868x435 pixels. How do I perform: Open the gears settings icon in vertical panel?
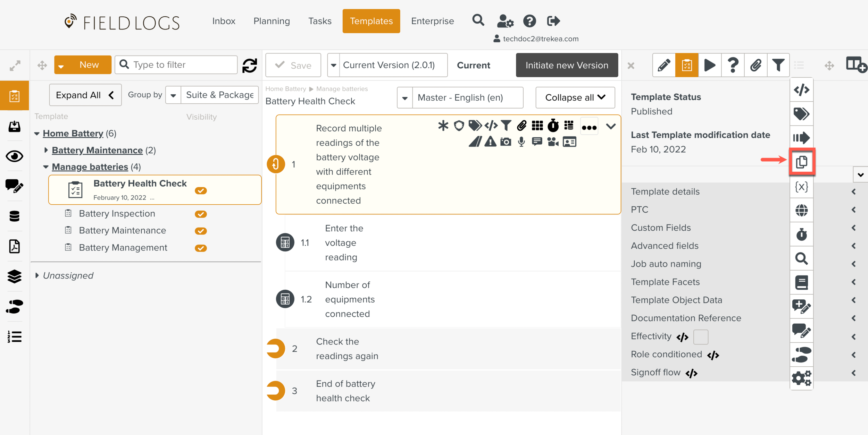801,378
